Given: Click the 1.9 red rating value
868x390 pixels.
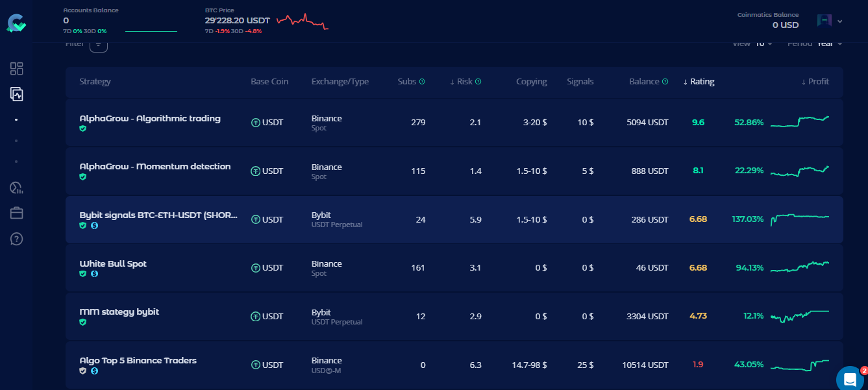Looking at the screenshot, I should 699,365.
